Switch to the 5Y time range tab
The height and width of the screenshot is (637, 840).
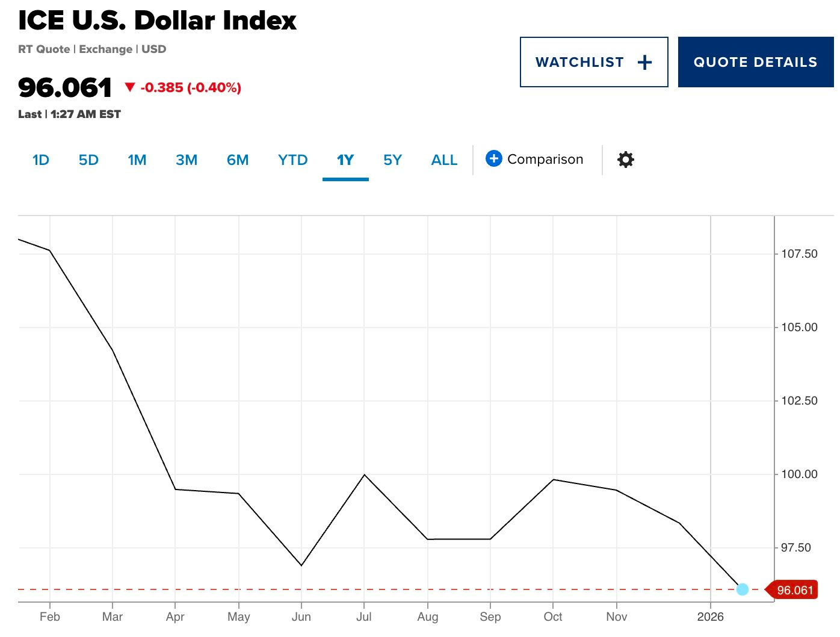[x=392, y=160]
